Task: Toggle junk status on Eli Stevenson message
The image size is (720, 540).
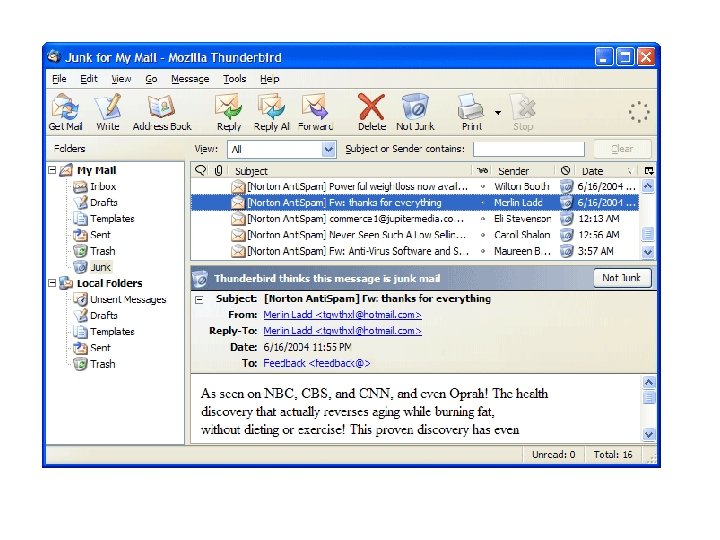Action: coord(566,219)
